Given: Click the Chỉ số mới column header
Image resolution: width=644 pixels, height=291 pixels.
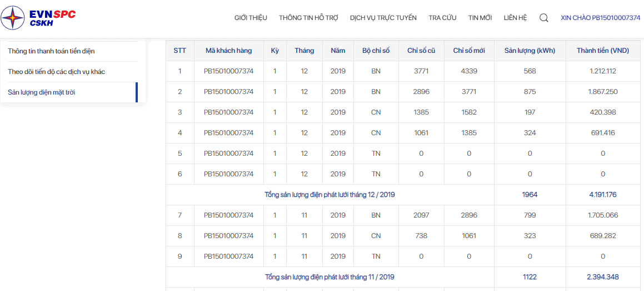Looking at the screenshot, I should [469, 51].
